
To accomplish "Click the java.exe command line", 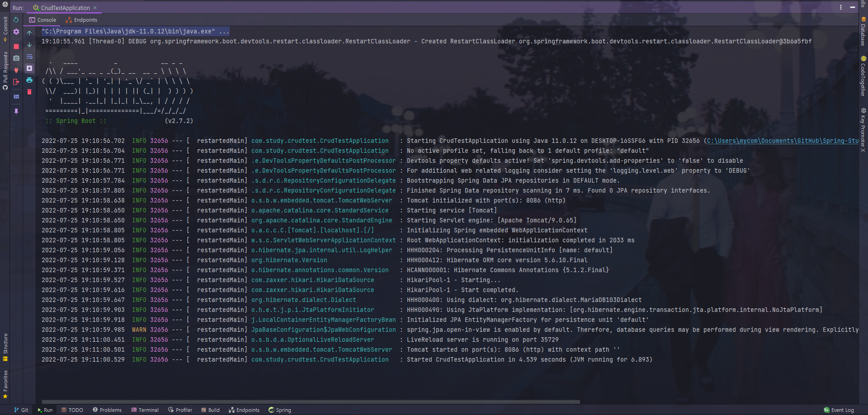I will (136, 31).
